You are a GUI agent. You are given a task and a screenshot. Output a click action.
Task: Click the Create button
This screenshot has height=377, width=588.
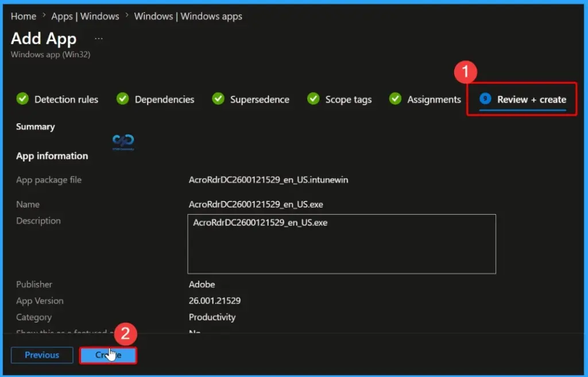[108, 355]
